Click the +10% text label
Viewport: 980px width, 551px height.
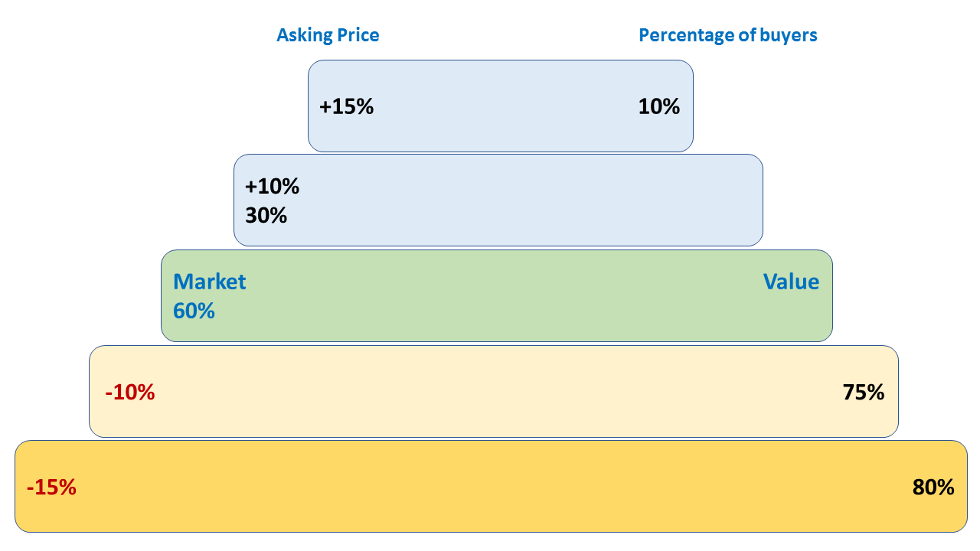[273, 186]
